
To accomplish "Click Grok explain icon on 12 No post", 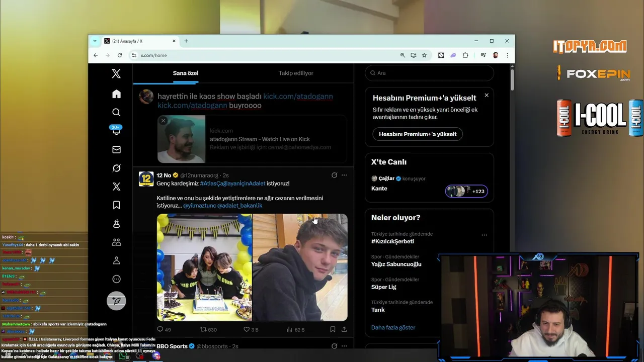I will [334, 175].
